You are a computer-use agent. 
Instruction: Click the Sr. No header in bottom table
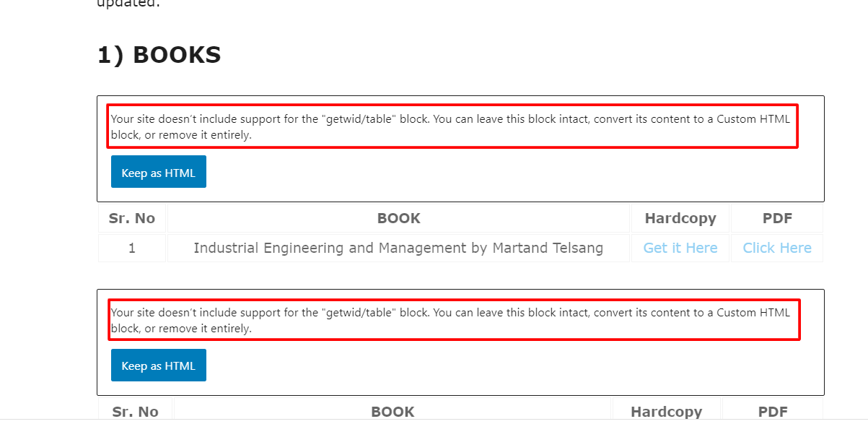coord(136,411)
